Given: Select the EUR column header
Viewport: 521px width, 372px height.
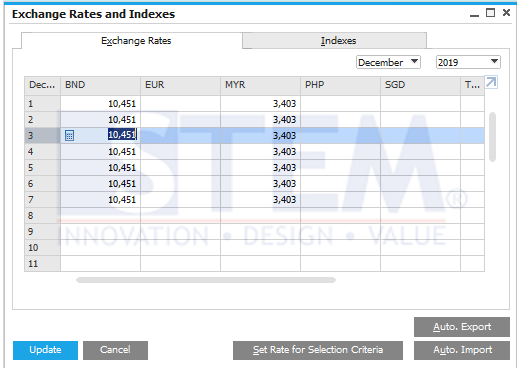Looking at the screenshot, I should (180, 85).
